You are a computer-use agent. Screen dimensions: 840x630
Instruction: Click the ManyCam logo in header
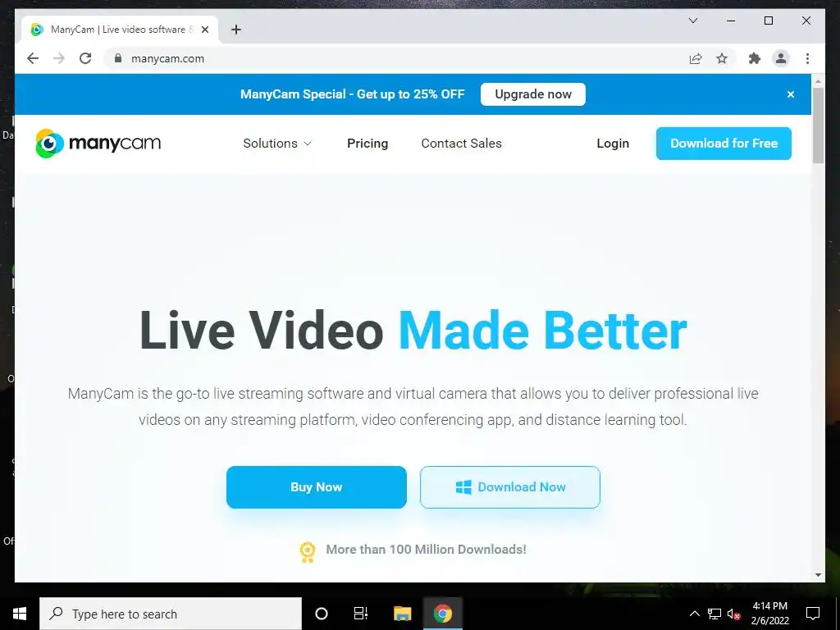coord(98,143)
